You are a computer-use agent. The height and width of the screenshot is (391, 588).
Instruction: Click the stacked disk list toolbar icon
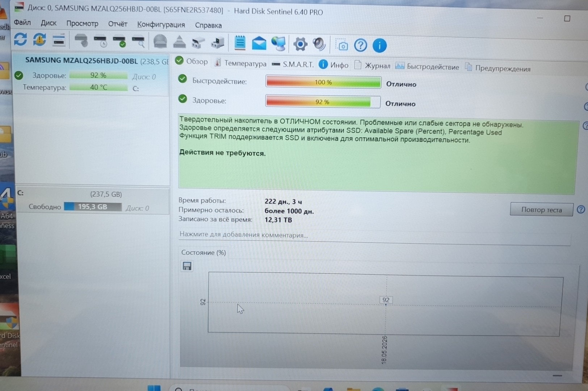tap(59, 40)
